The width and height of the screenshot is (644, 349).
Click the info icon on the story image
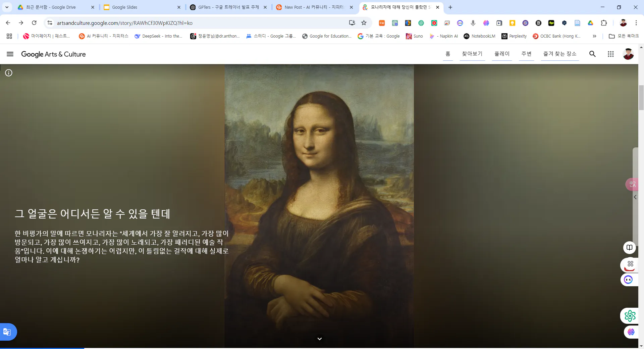[x=9, y=73]
